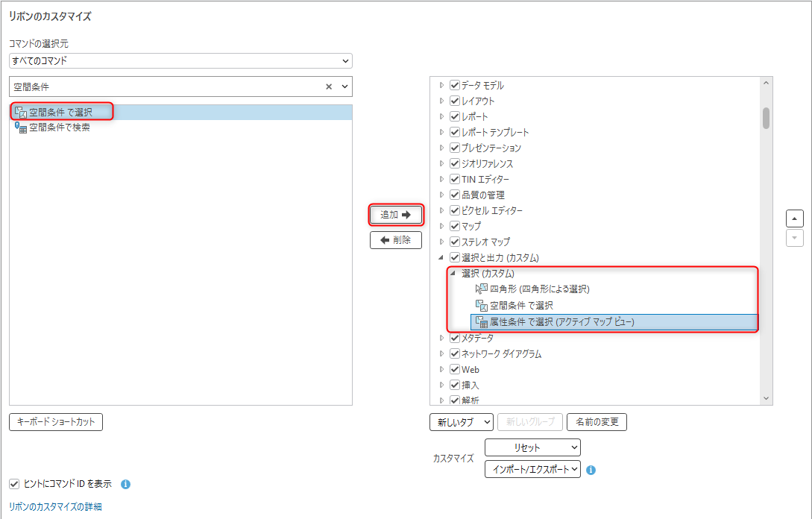
Task: Click the info icon beside インポート/エクスポート
Action: (591, 470)
